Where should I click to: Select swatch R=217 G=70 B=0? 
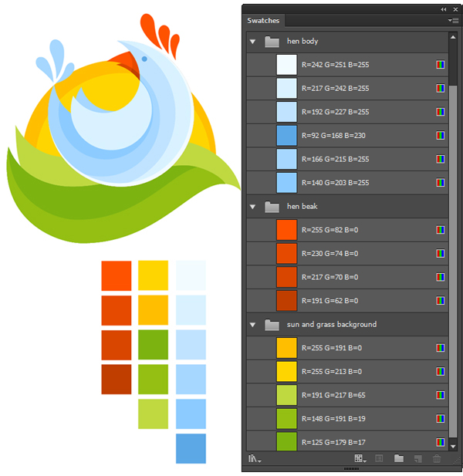tap(286, 277)
